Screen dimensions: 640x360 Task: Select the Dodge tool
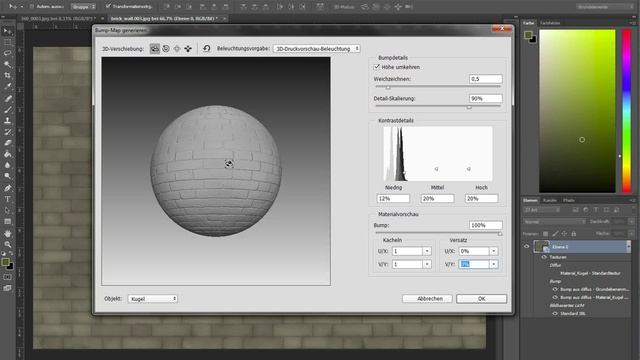coord(7,176)
